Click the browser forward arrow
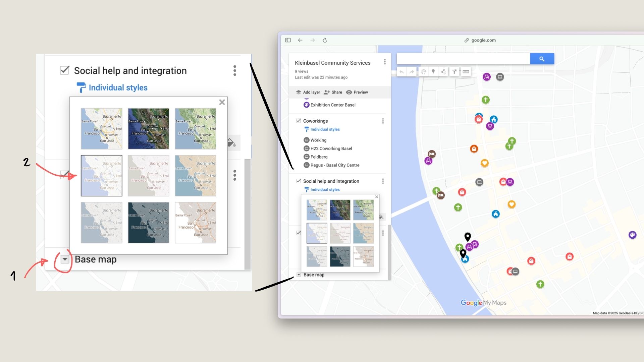 [313, 40]
